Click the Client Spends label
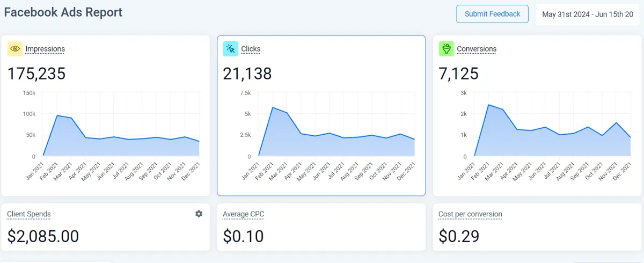Screen dimensions: 644x263 [29, 214]
